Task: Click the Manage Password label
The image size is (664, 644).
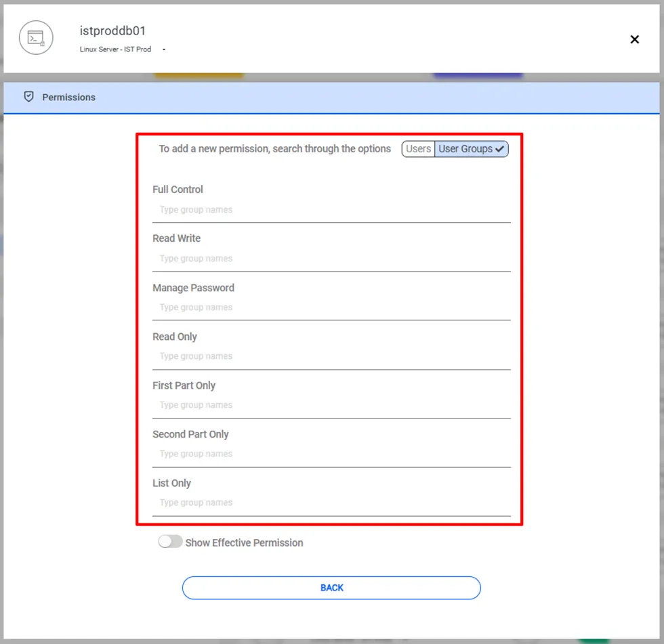Action: coord(194,288)
